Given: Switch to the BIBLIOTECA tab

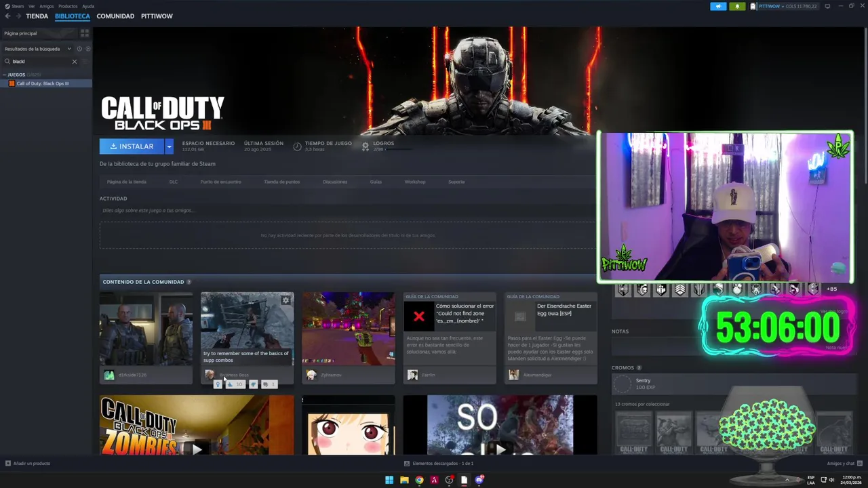Looking at the screenshot, I should [x=73, y=16].
